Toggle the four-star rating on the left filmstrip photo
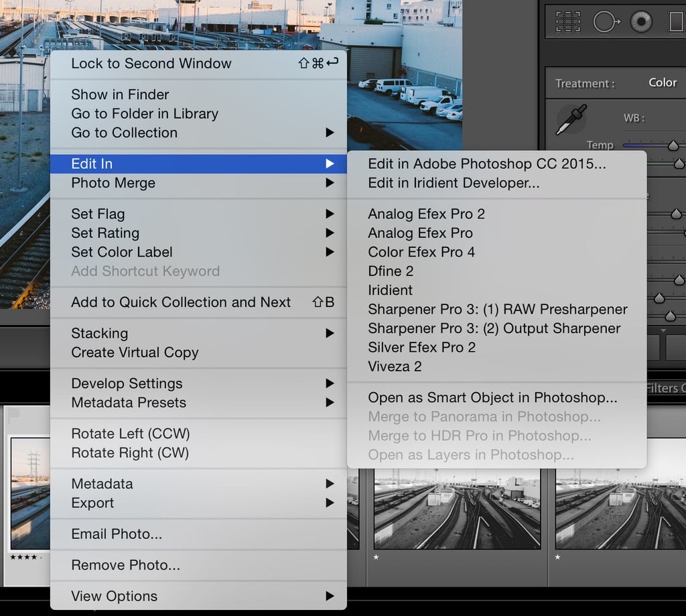Screen dimensions: 686x616 23,557
